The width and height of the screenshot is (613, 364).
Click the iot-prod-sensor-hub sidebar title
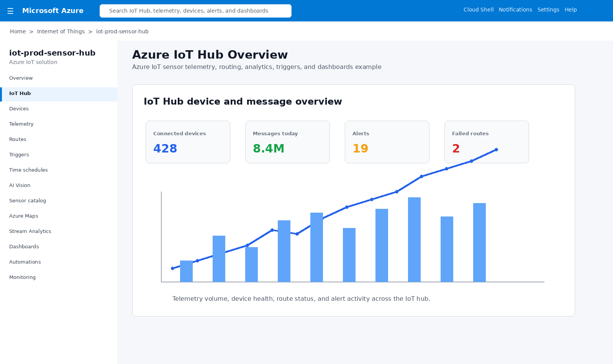point(52,53)
